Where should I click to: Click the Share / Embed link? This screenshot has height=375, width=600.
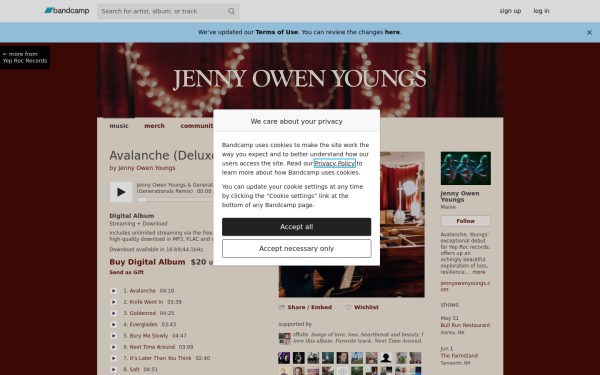coord(309,307)
